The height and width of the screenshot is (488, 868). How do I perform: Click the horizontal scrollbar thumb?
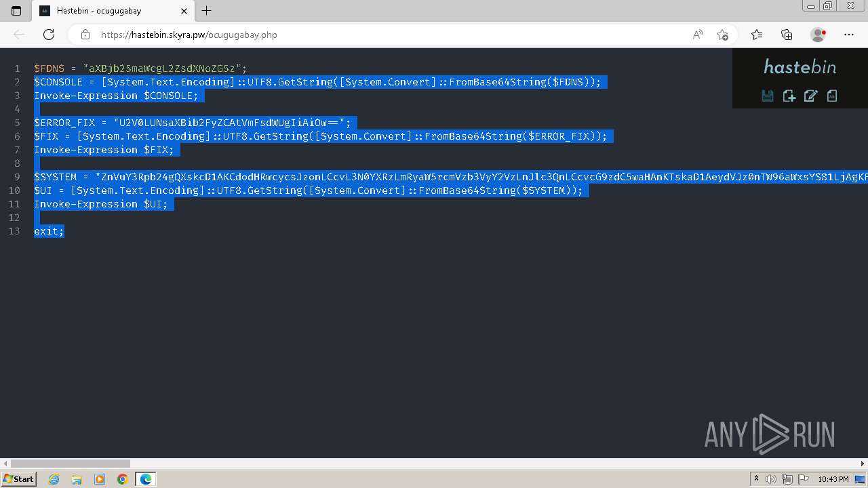coord(71,464)
